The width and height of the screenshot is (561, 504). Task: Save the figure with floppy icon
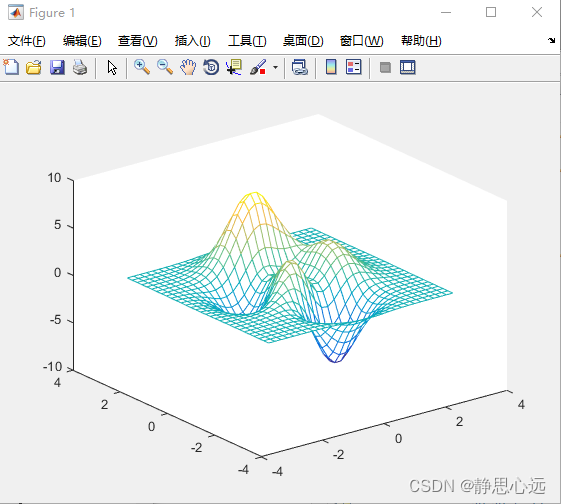coord(57,67)
